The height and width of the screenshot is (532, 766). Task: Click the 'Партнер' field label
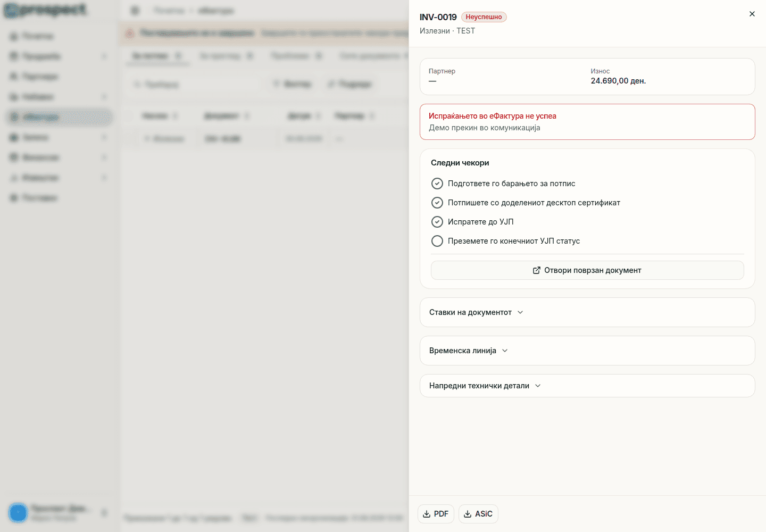442,71
